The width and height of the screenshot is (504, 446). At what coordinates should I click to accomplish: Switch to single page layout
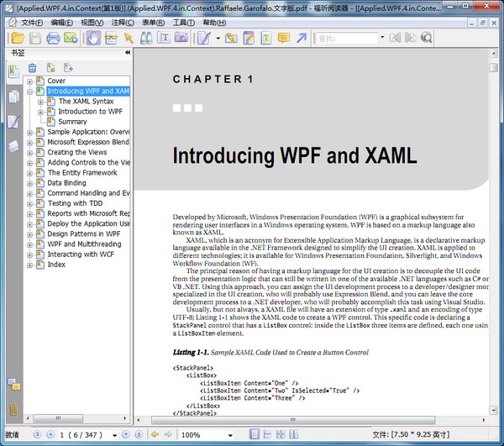(255, 434)
